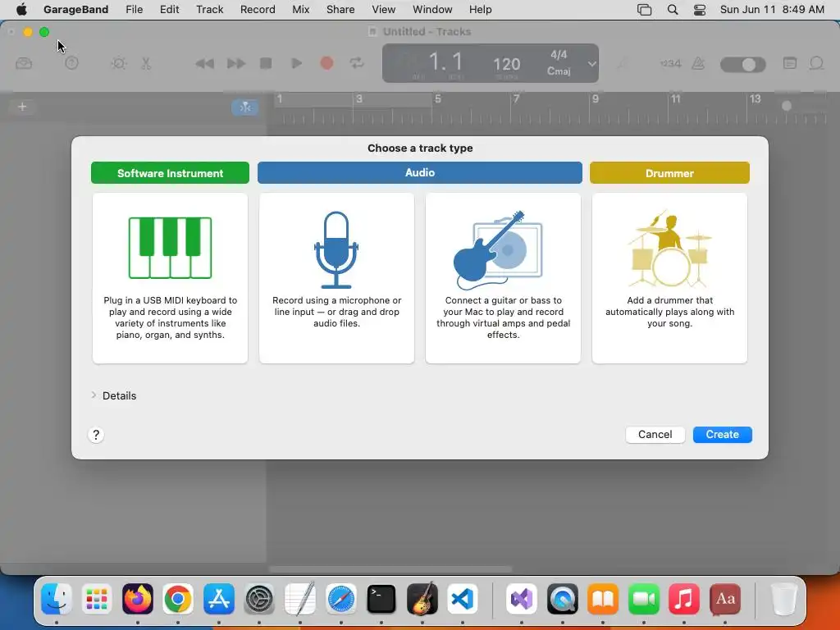Click the Play transport button

pyautogui.click(x=296, y=63)
